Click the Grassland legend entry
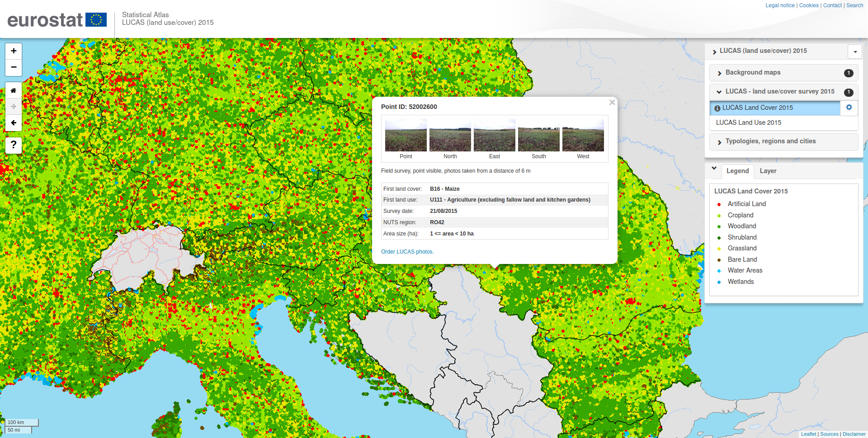Screen dimensions: 868x438 [x=742, y=248]
